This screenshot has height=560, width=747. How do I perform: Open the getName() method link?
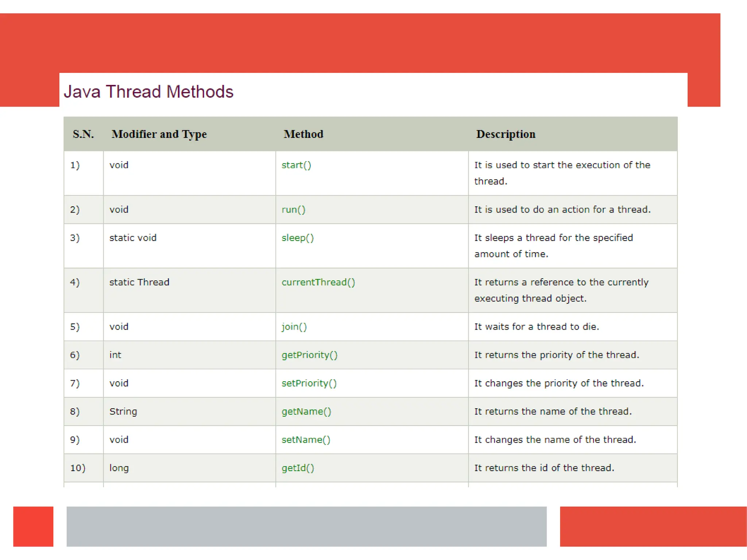click(x=306, y=412)
